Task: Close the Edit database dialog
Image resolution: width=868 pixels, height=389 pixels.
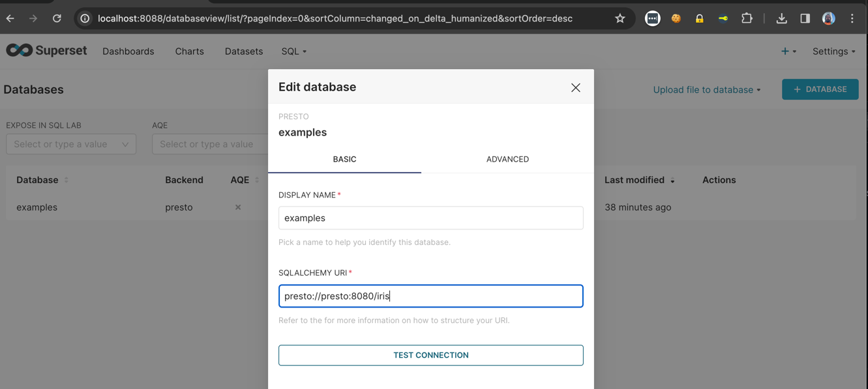Action: pyautogui.click(x=575, y=87)
